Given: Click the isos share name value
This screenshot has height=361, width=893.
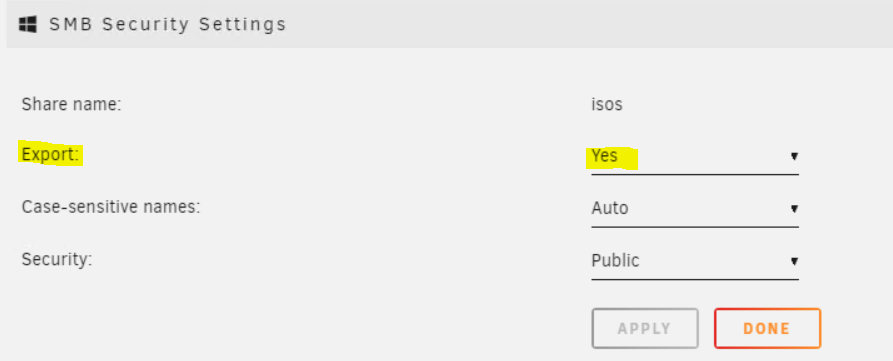Looking at the screenshot, I should 607,105.
